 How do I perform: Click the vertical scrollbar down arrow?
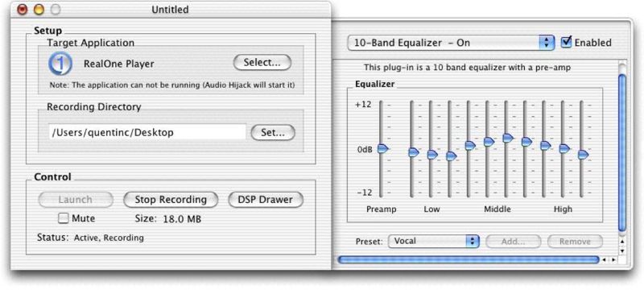click(x=622, y=251)
